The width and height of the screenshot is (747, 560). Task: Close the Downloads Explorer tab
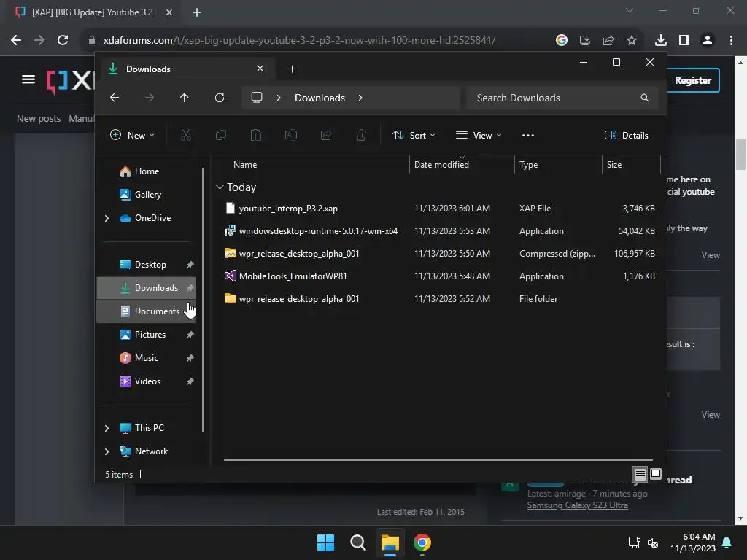click(x=260, y=69)
